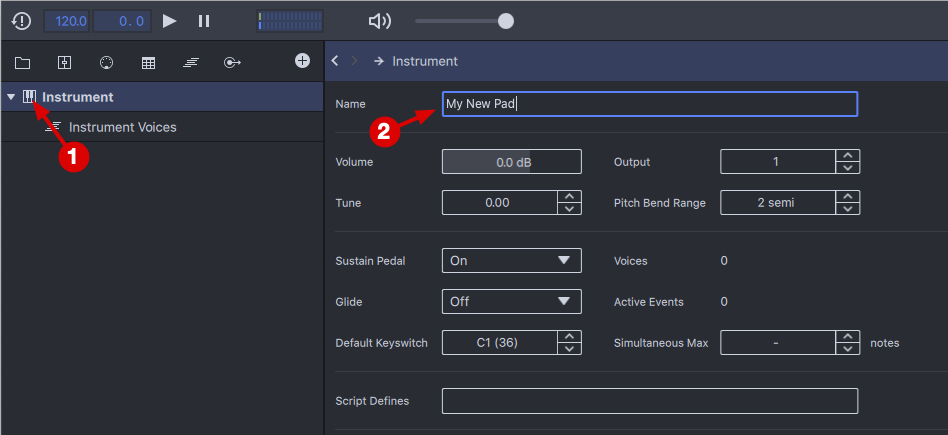Screen dimensions: 948x435
Task: Increase Output with the up arrow
Action: [848, 155]
